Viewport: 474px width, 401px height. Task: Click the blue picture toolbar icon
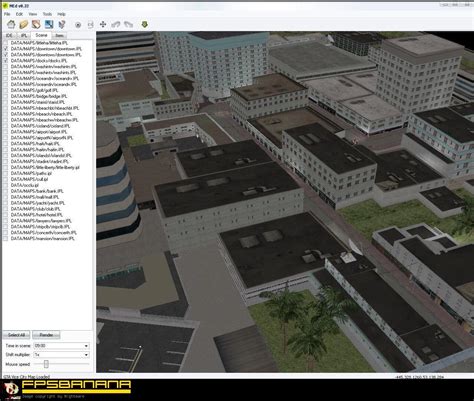pyautogui.click(x=49, y=24)
